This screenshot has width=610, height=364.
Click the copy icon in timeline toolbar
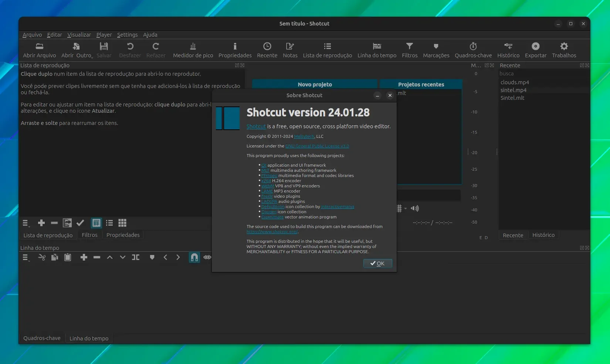coord(55,257)
